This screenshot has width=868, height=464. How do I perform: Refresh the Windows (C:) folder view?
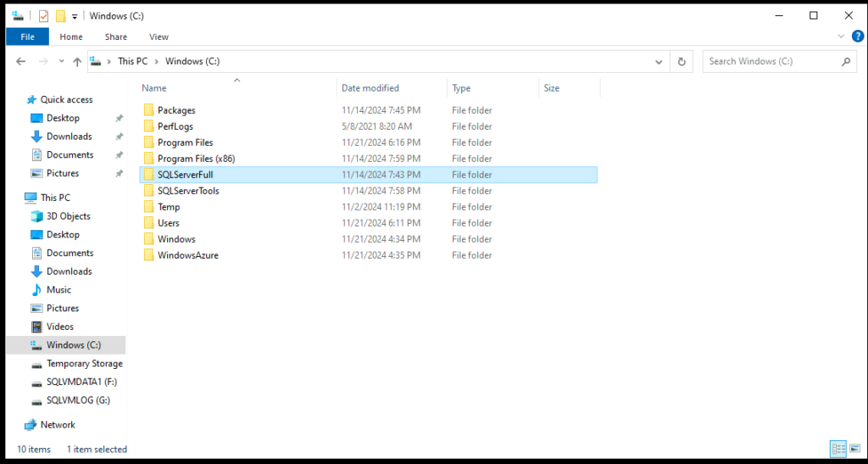pos(682,61)
